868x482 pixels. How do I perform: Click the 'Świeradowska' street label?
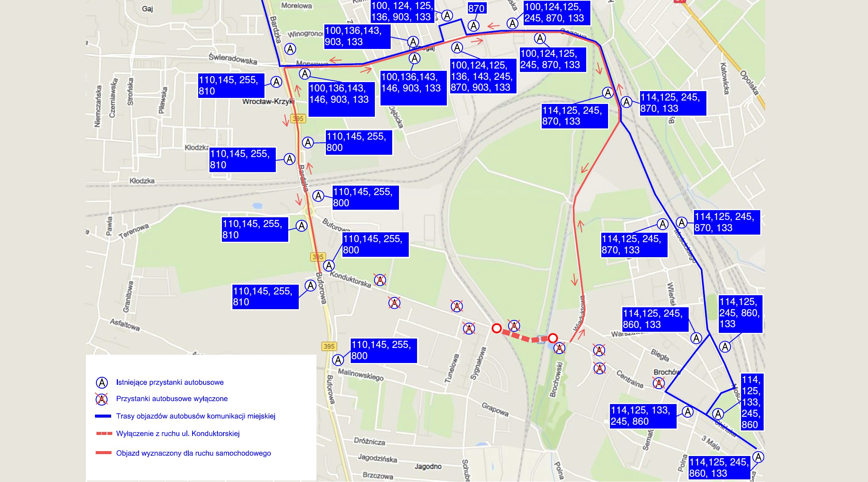[233, 58]
